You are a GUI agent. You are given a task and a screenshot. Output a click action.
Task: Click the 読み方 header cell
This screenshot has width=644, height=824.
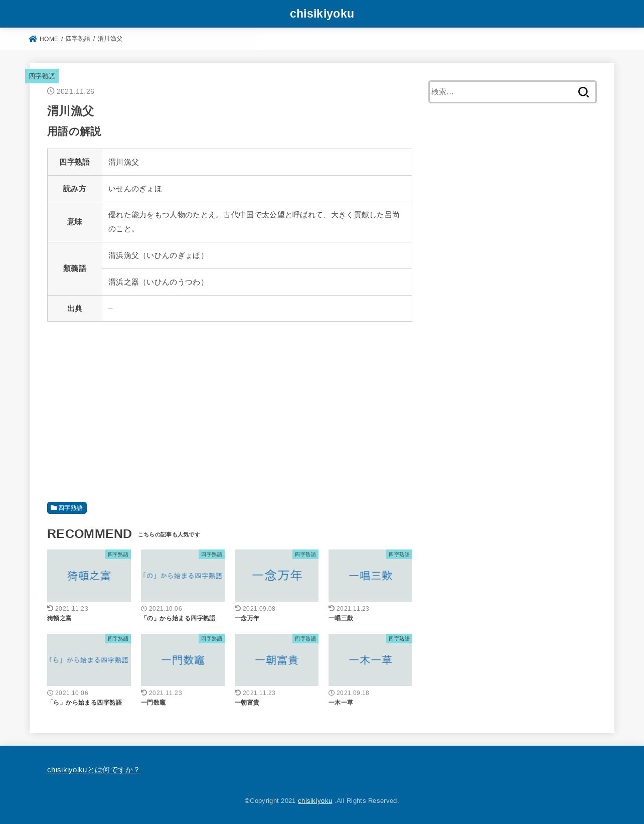click(75, 189)
